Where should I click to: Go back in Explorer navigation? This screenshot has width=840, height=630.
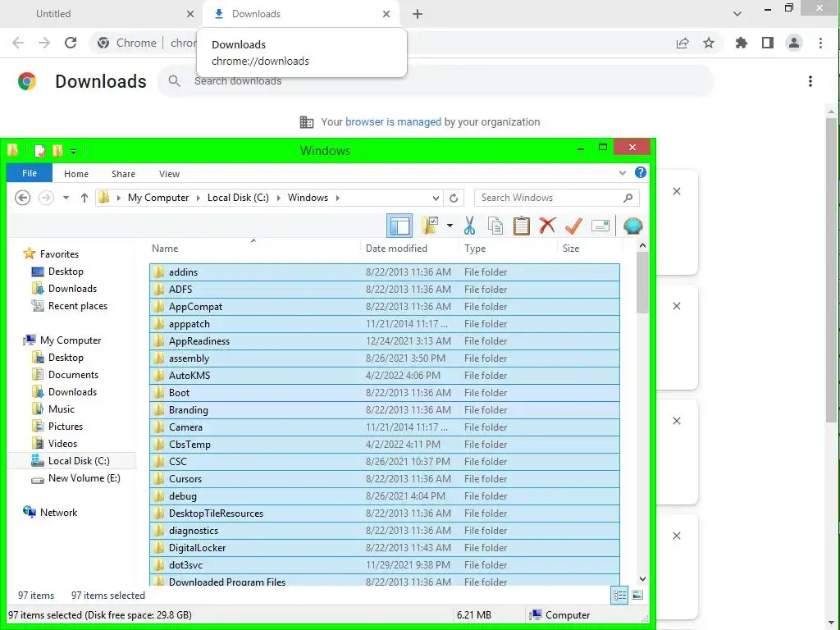pyautogui.click(x=22, y=198)
